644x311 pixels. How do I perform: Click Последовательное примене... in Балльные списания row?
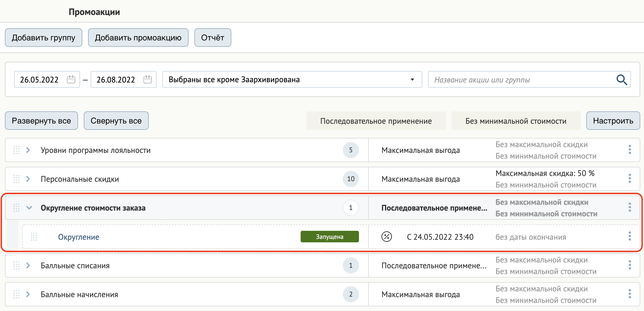(434, 265)
